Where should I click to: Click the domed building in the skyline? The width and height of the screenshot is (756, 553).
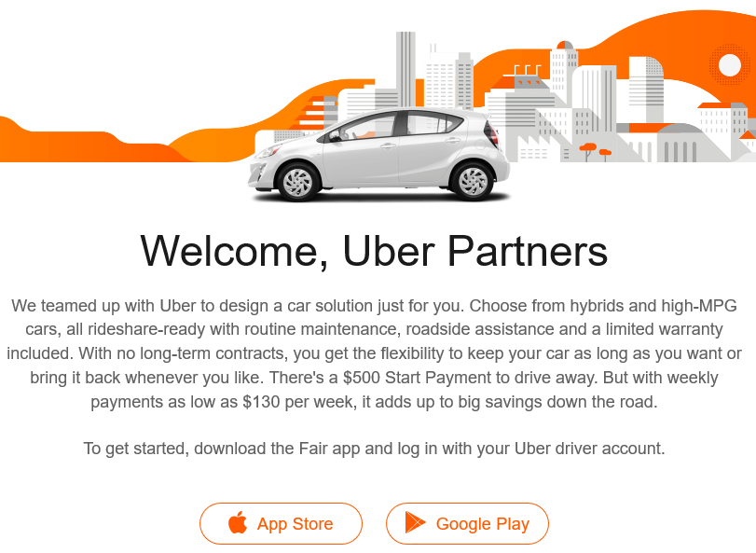pyautogui.click(x=680, y=143)
